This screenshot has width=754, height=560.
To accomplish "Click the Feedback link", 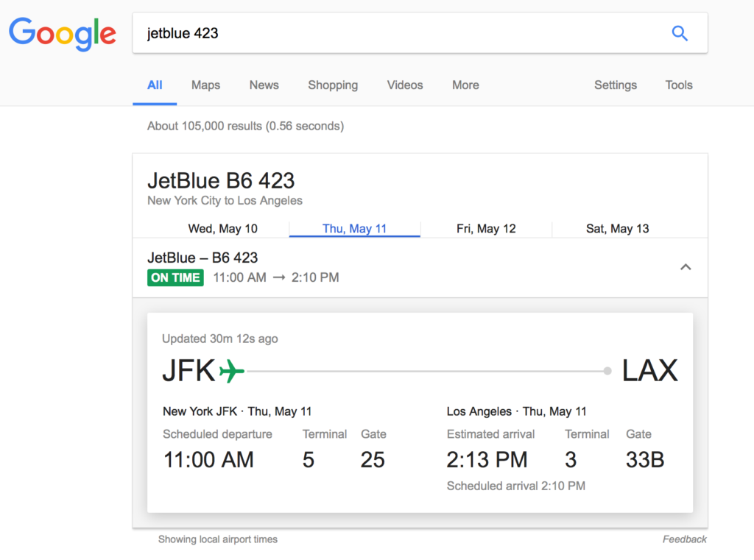I will click(684, 539).
